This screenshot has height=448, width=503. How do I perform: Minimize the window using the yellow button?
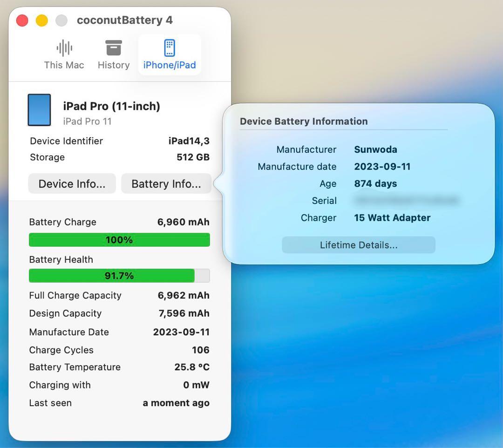42,20
